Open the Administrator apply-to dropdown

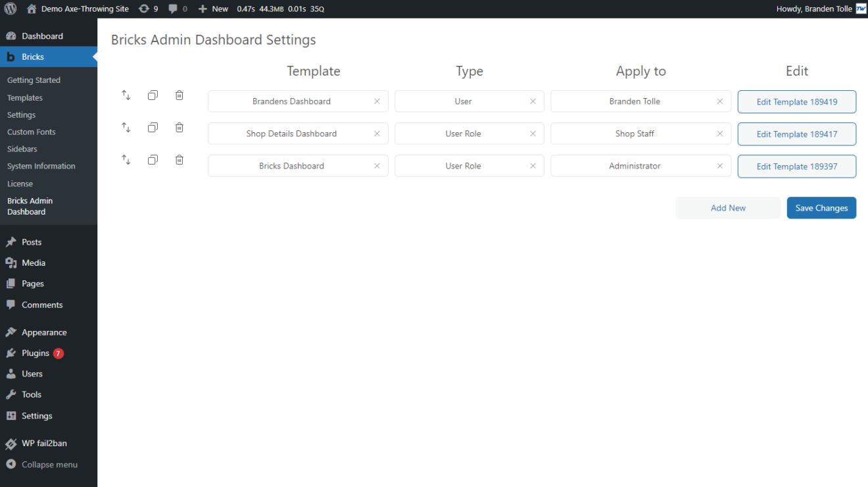[635, 166]
